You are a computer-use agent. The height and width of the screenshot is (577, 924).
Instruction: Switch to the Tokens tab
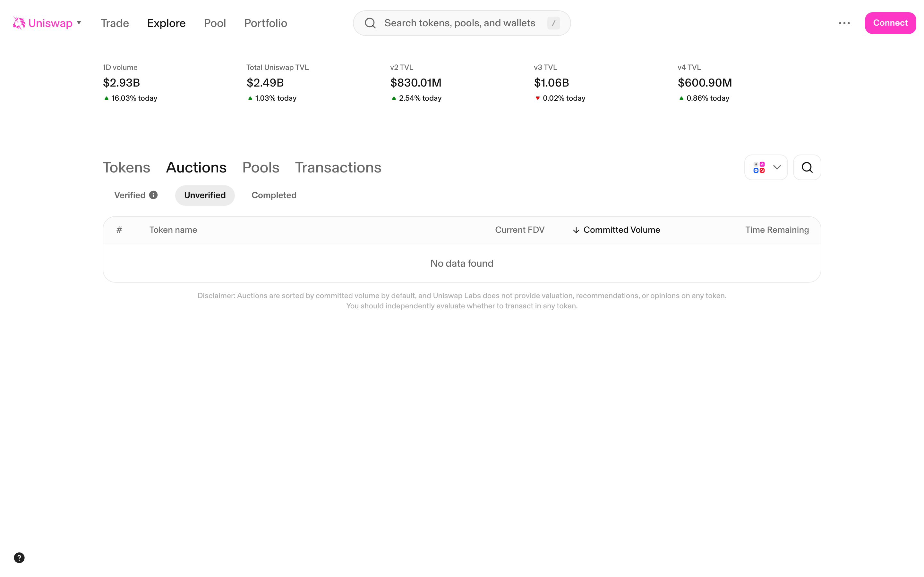pyautogui.click(x=126, y=167)
